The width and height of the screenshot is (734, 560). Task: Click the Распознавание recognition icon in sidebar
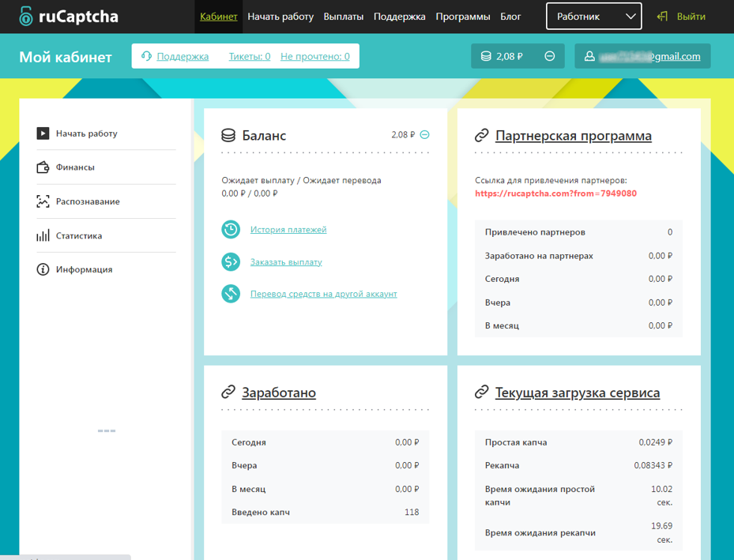pos(43,201)
